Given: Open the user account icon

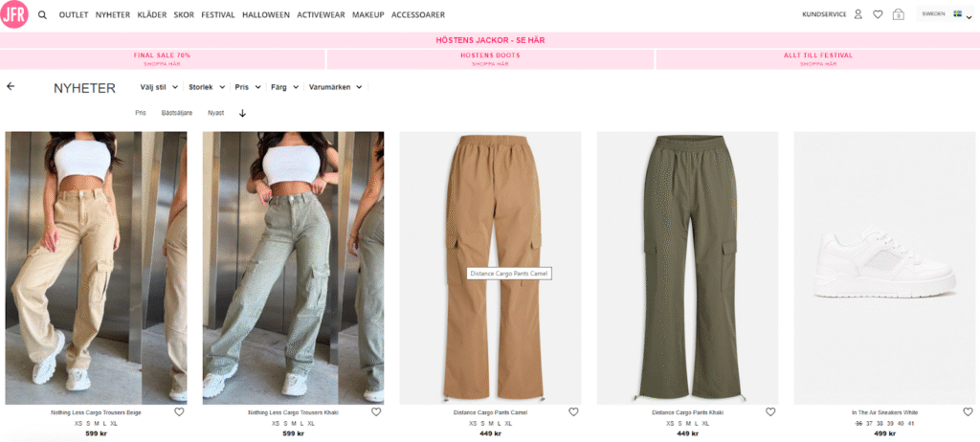Looking at the screenshot, I should coord(858,14).
